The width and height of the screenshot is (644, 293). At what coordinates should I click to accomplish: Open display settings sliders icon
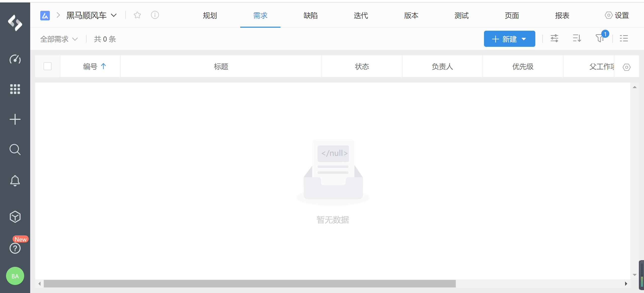click(x=554, y=38)
